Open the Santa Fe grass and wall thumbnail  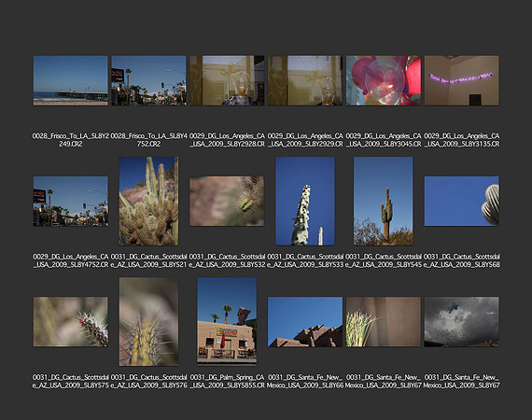pos(384,322)
